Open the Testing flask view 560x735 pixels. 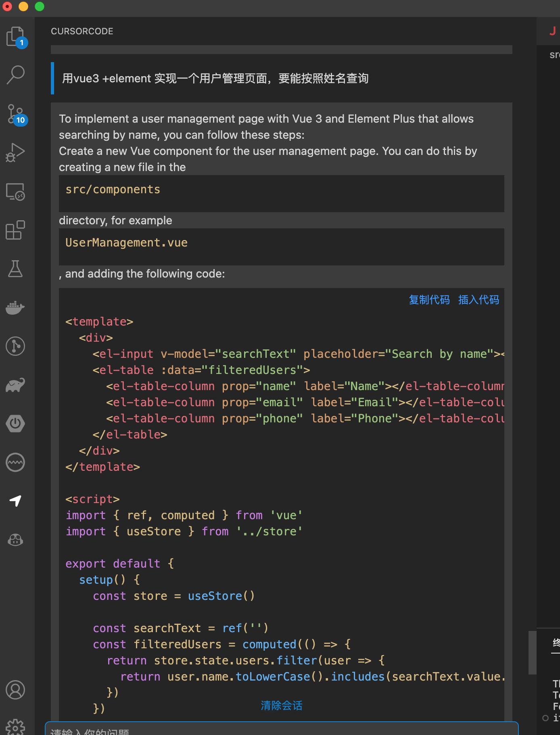pyautogui.click(x=16, y=269)
